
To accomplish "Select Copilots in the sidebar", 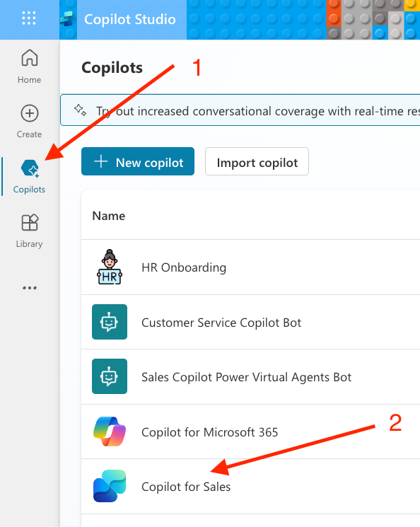I will click(30, 176).
